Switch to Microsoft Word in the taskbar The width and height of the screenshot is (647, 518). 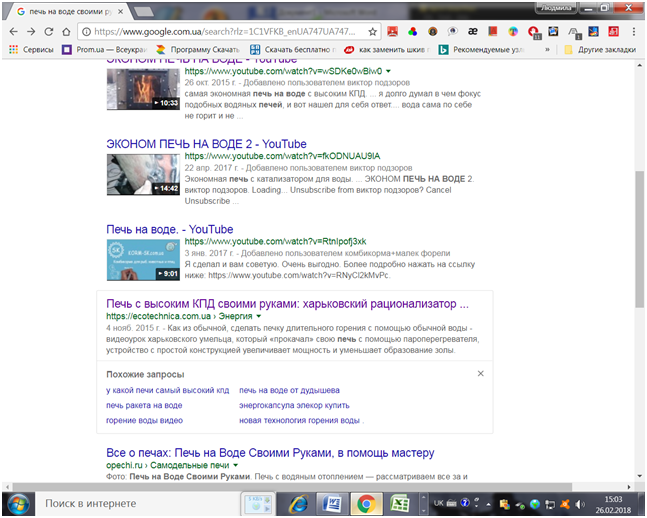332,504
